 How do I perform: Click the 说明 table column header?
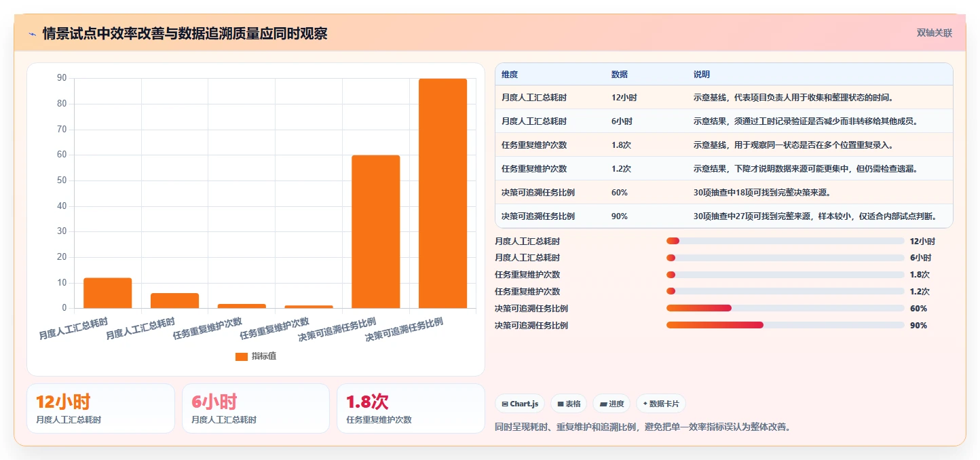(702, 74)
